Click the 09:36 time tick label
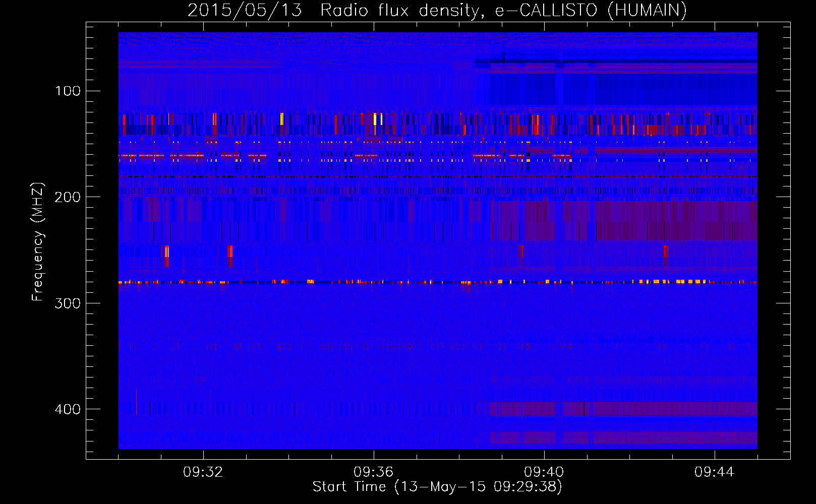Screen dimensions: 816x504 click(374, 472)
